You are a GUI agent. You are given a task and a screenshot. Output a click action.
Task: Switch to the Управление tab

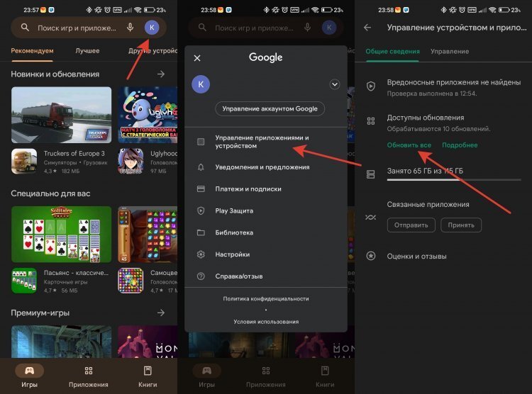pyautogui.click(x=450, y=52)
